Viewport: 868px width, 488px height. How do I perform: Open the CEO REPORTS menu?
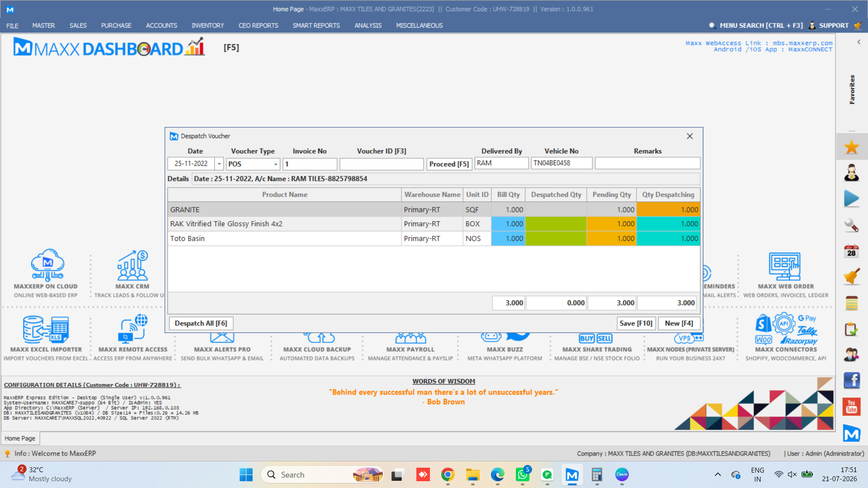pyautogui.click(x=258, y=26)
